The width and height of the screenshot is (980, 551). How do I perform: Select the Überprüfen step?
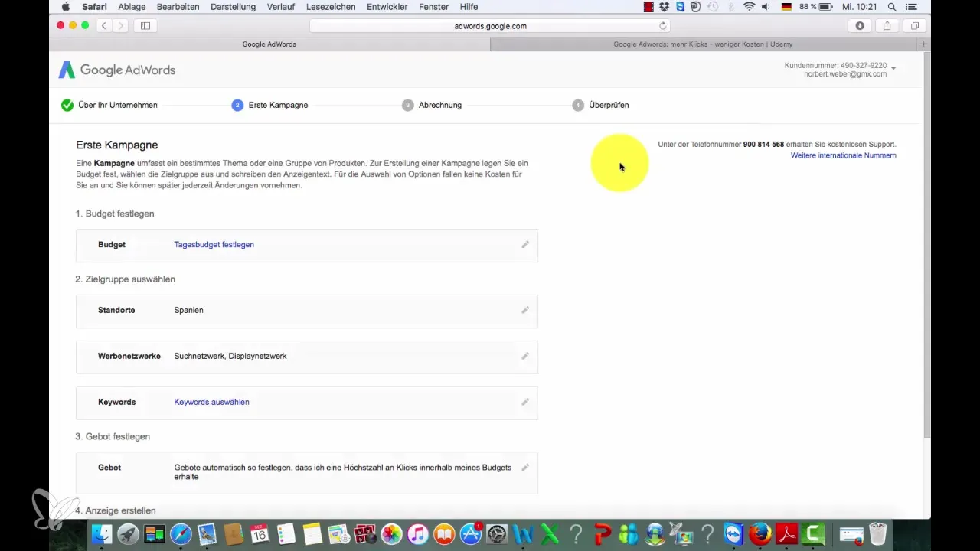(600, 105)
